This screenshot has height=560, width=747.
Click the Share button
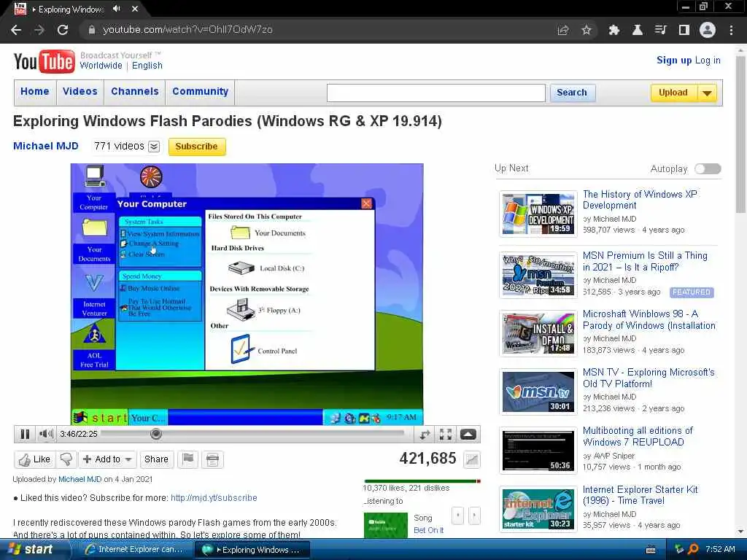point(156,459)
